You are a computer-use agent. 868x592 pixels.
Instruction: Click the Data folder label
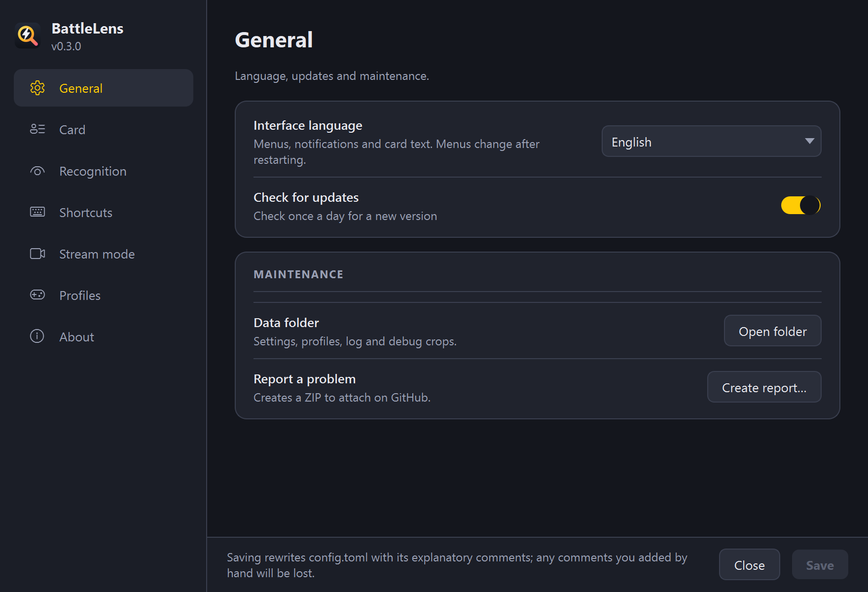point(286,323)
